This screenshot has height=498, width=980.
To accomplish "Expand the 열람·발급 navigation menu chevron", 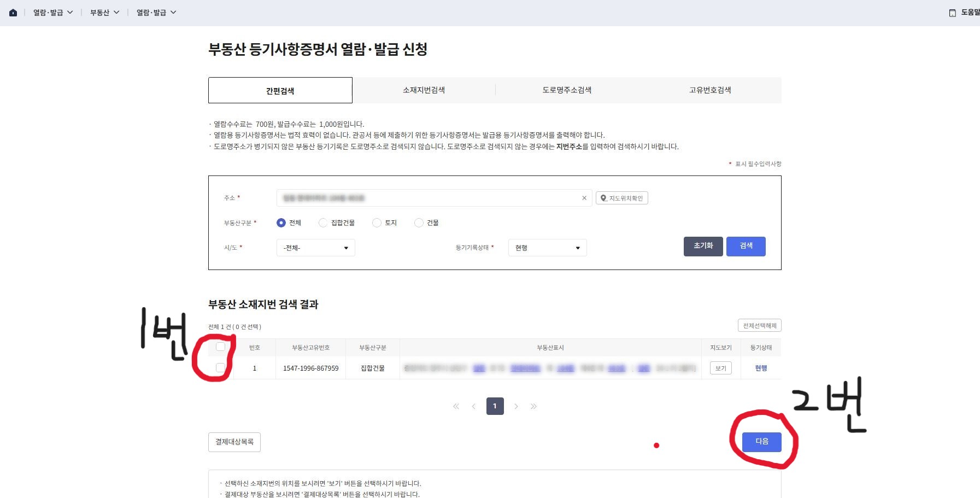I will pyautogui.click(x=70, y=11).
